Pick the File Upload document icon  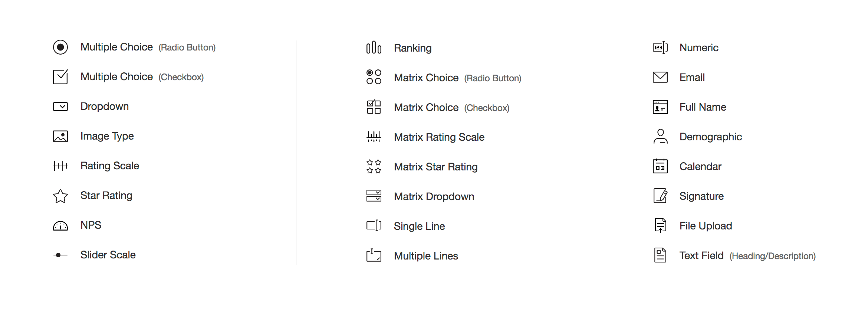pyautogui.click(x=660, y=225)
